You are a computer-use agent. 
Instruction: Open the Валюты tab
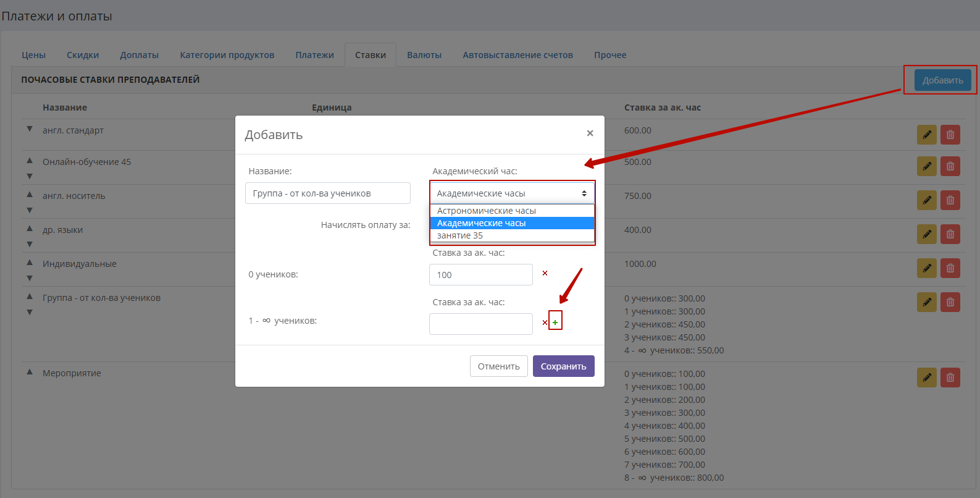[424, 55]
